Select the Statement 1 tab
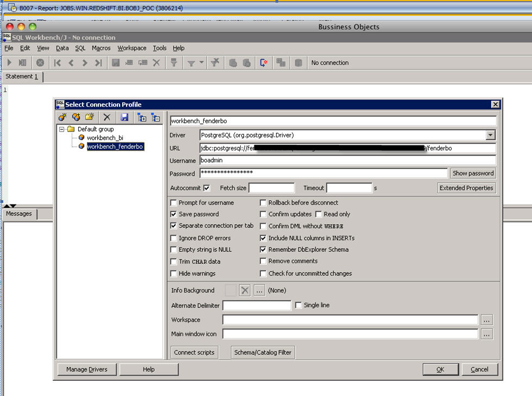 point(22,76)
